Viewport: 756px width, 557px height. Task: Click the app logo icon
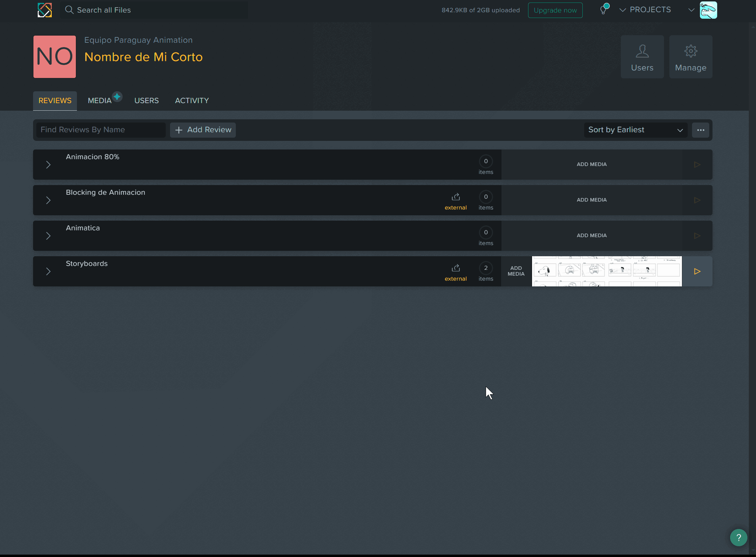(45, 10)
